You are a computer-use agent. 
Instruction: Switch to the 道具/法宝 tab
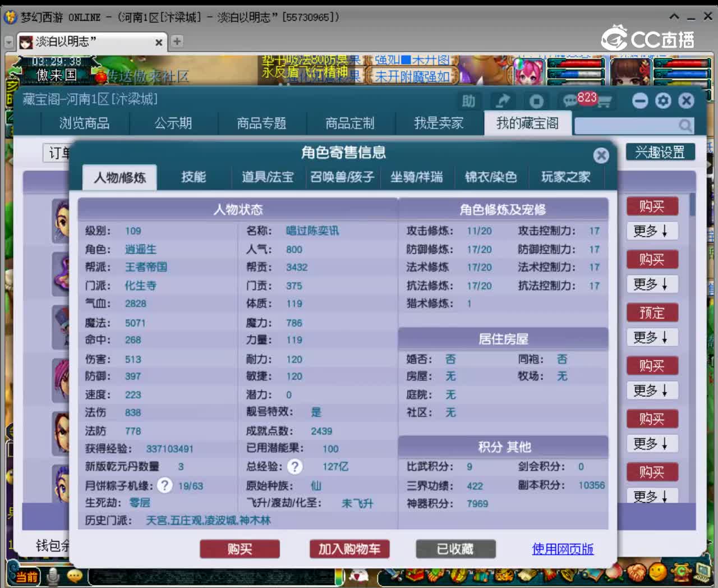[268, 177]
